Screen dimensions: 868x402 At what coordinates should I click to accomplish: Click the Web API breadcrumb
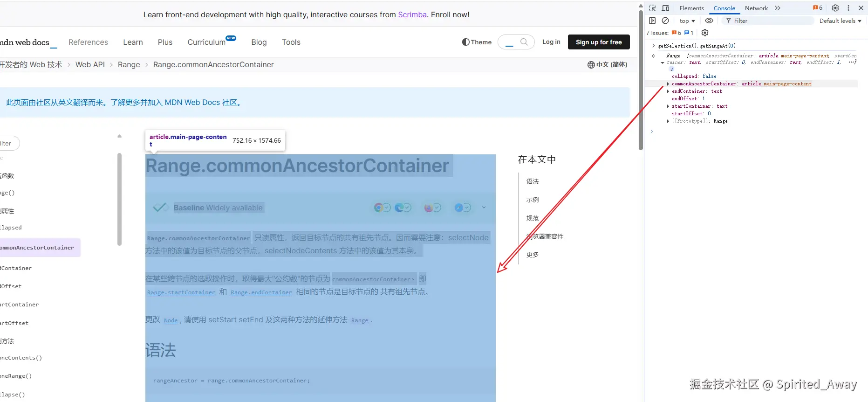tap(90, 64)
